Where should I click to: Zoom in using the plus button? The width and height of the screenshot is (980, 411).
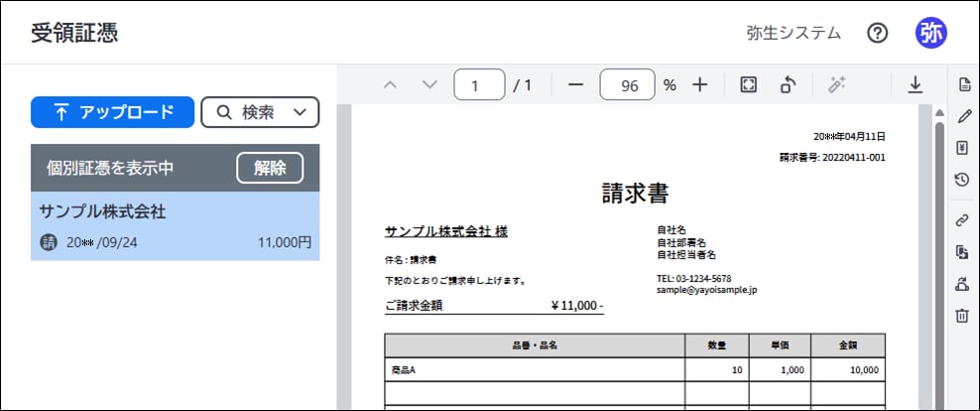pyautogui.click(x=700, y=85)
